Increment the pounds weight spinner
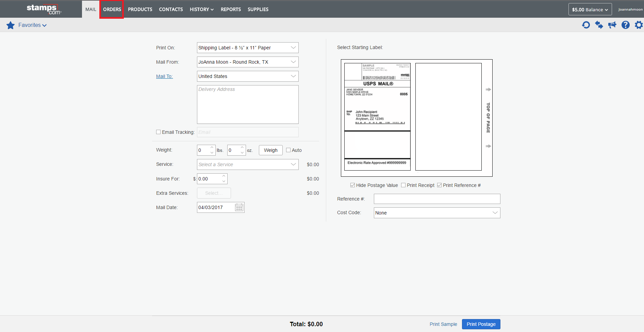 tap(212, 148)
